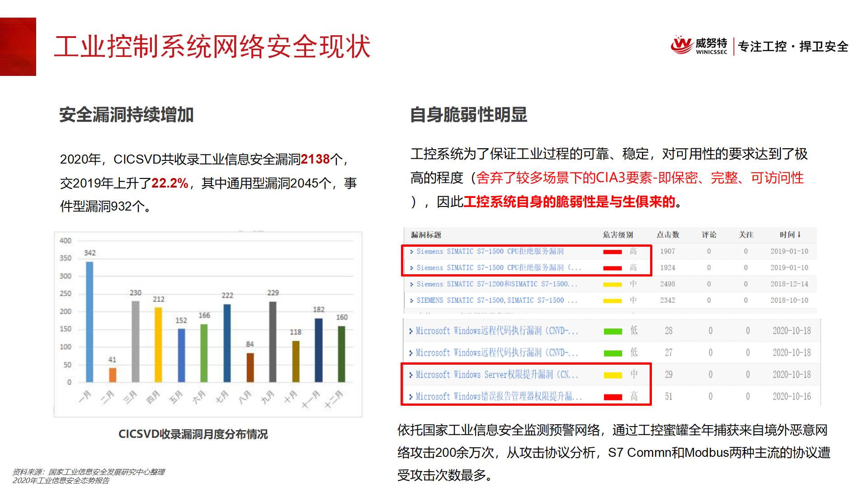Image resolution: width=868 pixels, height=488 pixels.
Task: Click yellow severity swatch for Windows Server row
Action: 613,375
